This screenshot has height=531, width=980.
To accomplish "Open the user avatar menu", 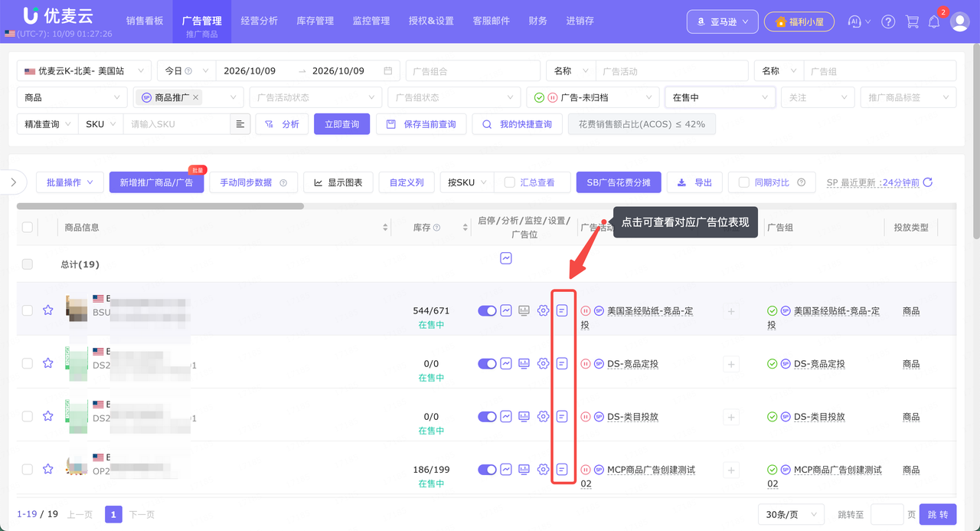I will click(x=960, y=21).
